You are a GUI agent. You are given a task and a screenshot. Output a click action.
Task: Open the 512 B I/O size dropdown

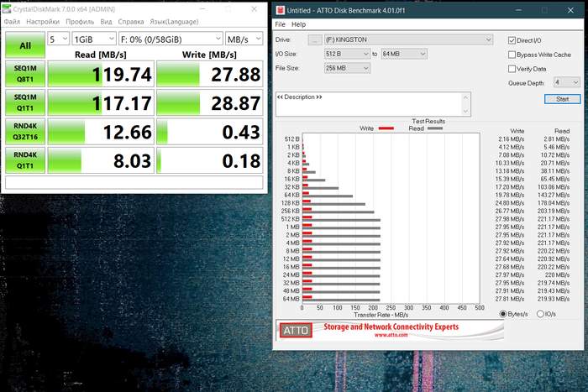[x=347, y=54]
